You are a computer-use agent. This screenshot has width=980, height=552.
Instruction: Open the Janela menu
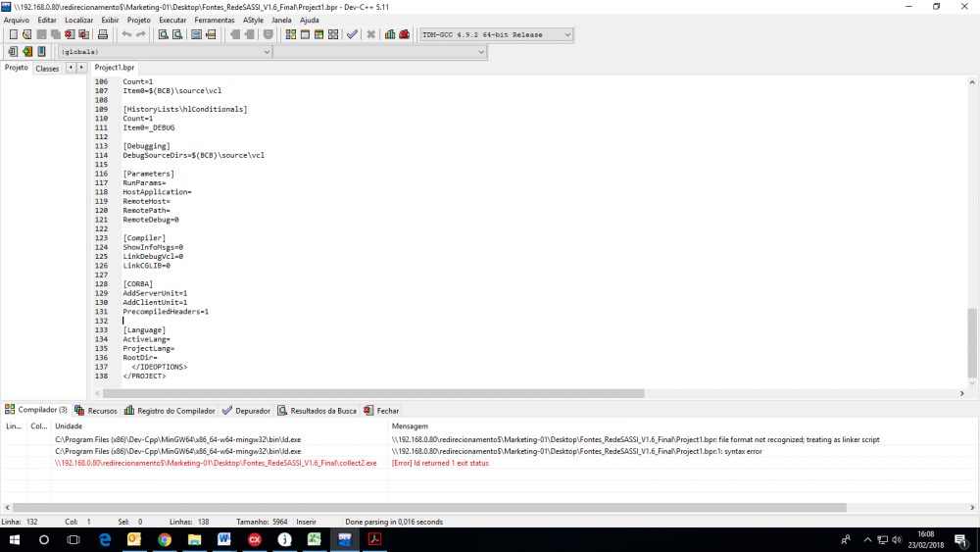click(x=281, y=20)
